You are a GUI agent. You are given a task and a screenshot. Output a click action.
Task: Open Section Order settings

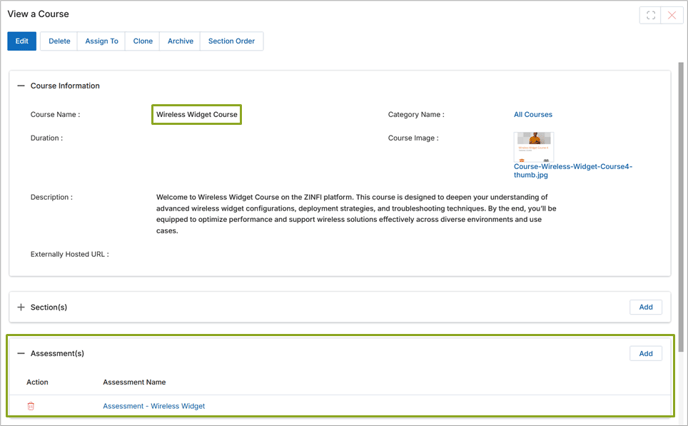click(231, 41)
